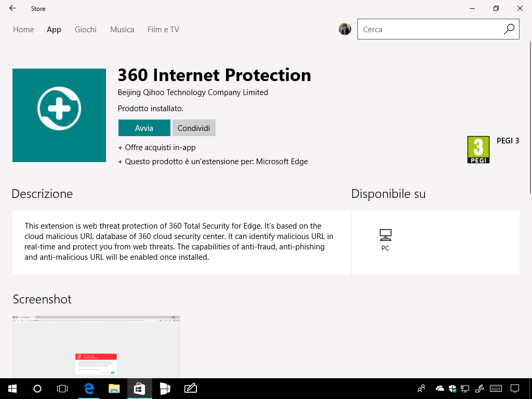The image size is (532, 399).
Task: Click the "Prodotto installato." status text
Action: [x=151, y=109]
